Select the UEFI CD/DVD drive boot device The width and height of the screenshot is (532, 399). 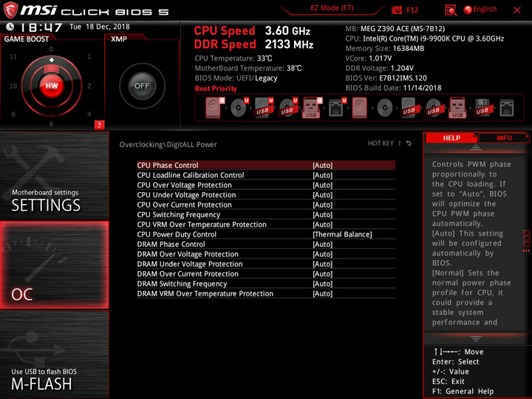tap(239, 108)
